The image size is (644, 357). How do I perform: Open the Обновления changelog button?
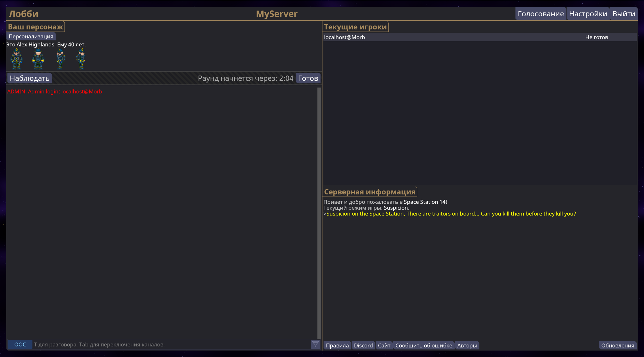click(x=617, y=345)
